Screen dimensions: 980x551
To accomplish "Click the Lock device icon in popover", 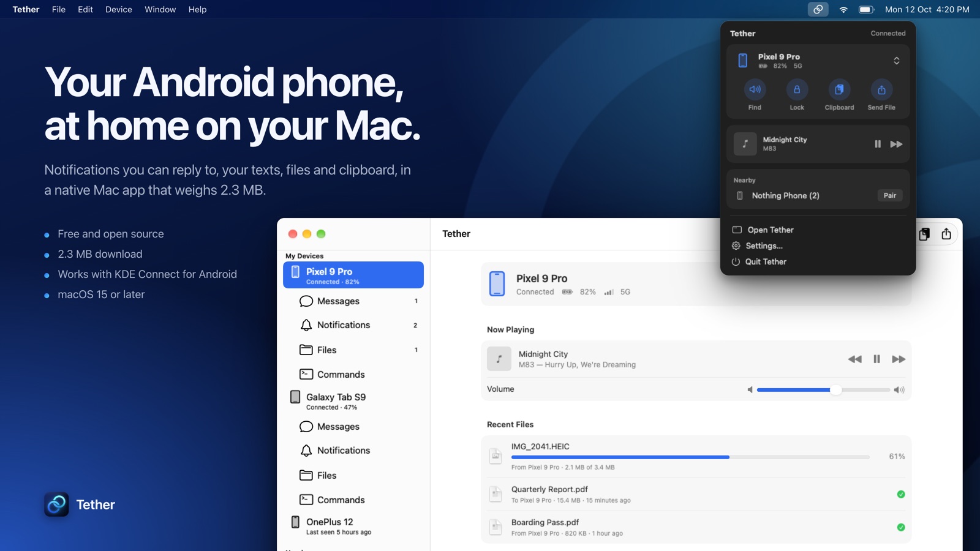I will point(797,89).
